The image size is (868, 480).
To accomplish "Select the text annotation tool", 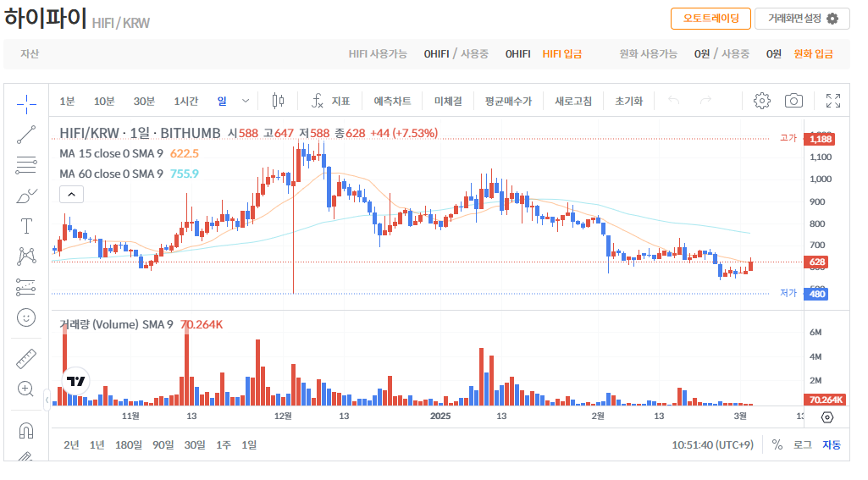I will point(26,226).
